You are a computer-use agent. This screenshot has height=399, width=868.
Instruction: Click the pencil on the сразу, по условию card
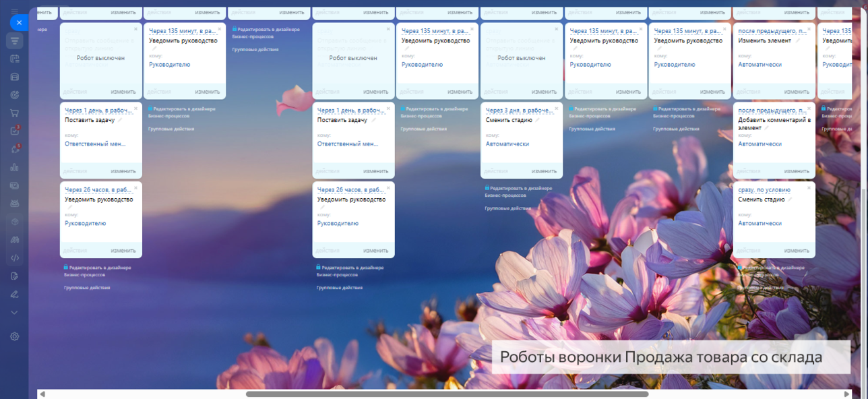tap(790, 199)
